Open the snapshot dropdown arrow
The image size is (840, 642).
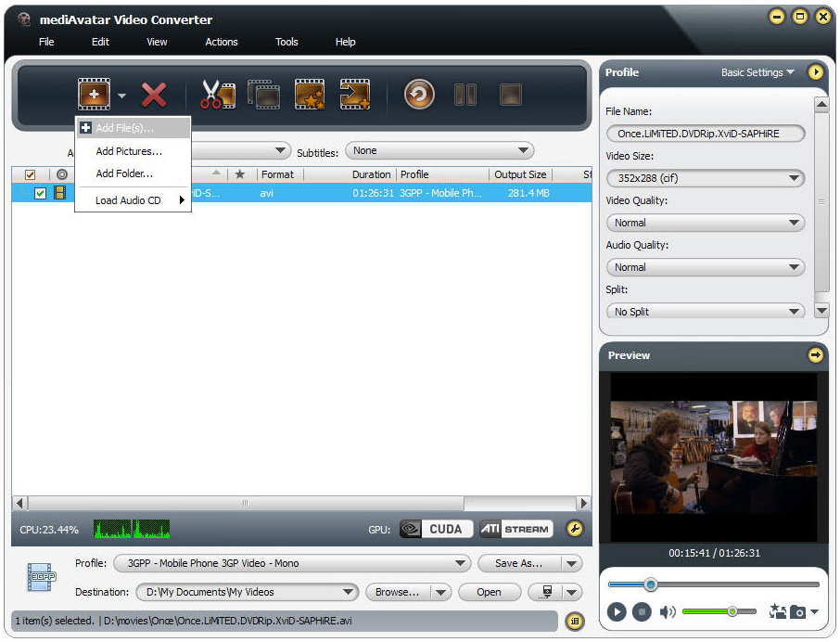pyautogui.click(x=814, y=611)
